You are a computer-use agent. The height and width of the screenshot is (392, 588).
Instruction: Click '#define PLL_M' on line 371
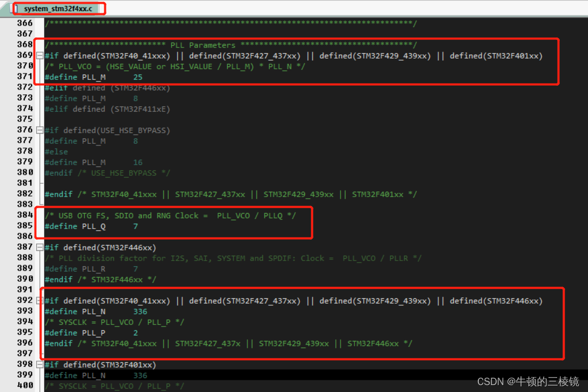[x=75, y=77]
